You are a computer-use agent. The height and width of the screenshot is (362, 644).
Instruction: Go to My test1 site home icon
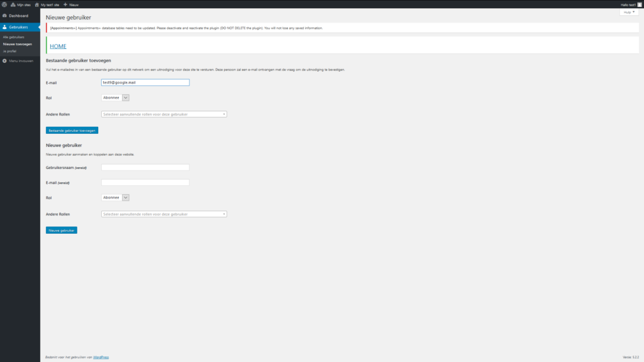(x=37, y=4)
